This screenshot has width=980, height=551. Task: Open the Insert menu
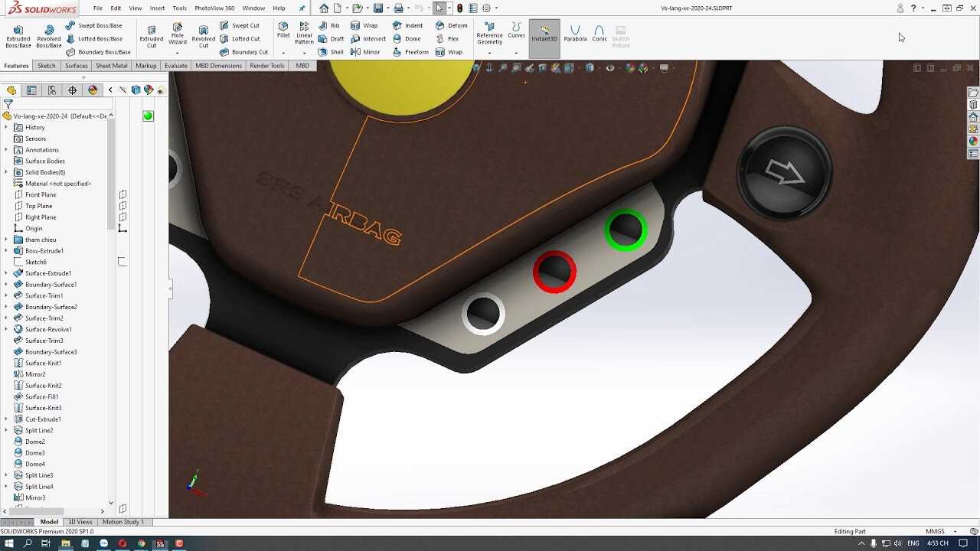157,8
